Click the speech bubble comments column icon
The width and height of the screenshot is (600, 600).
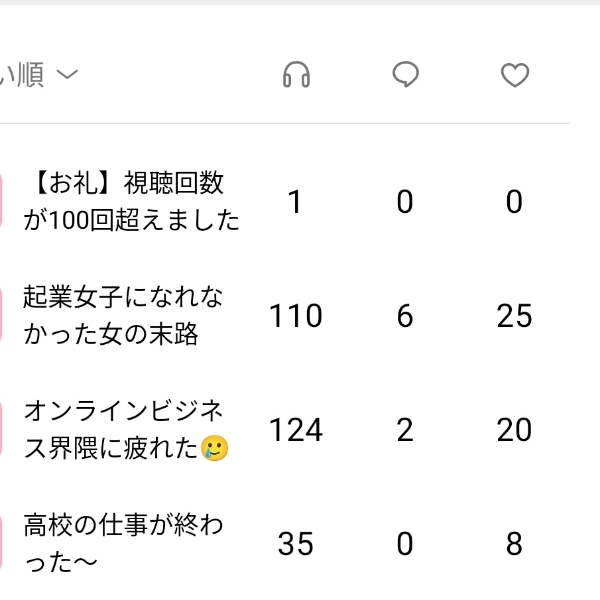click(405, 75)
